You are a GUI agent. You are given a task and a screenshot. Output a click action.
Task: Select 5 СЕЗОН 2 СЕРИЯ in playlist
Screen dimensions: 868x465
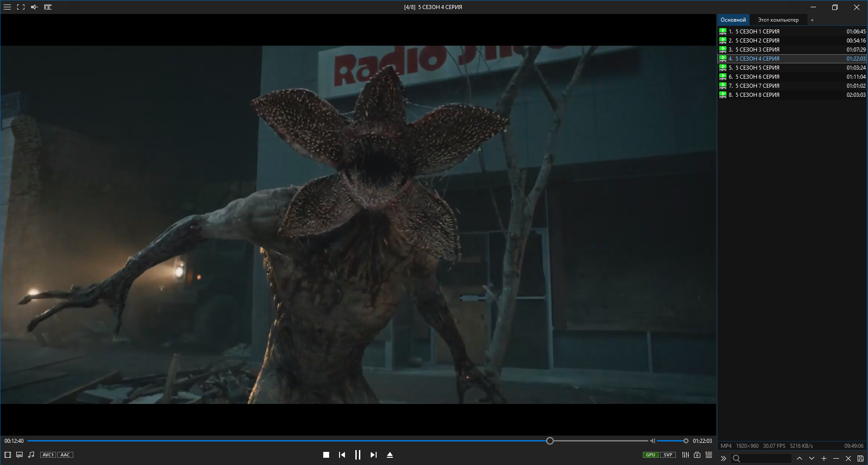point(792,41)
